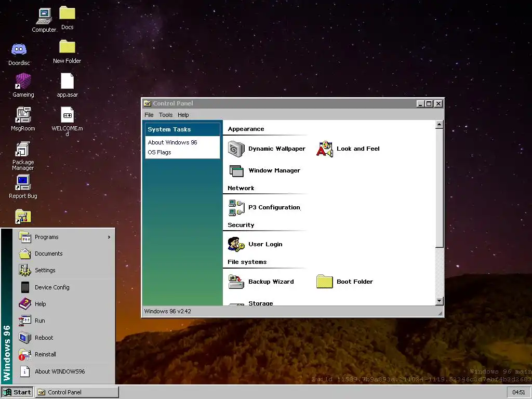Image resolution: width=532 pixels, height=399 pixels.
Task: Choose Reinstall from the Start menu
Action: [x=64, y=354]
